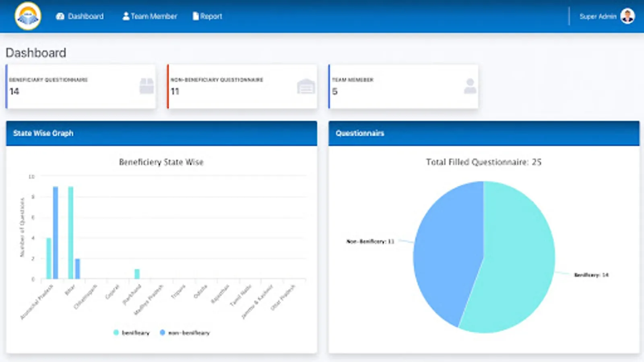Toggle the non-beneficiary legend series
Screen dimensions: 644x362
pyautogui.click(x=185, y=333)
